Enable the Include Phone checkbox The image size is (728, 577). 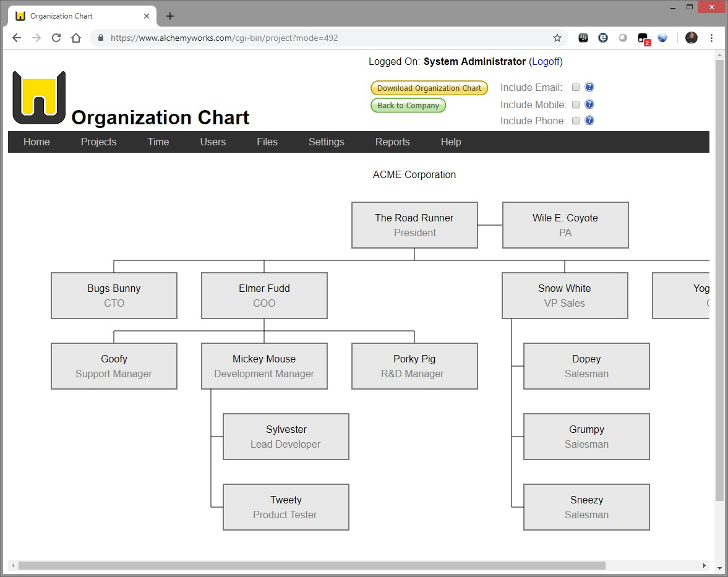pos(576,121)
